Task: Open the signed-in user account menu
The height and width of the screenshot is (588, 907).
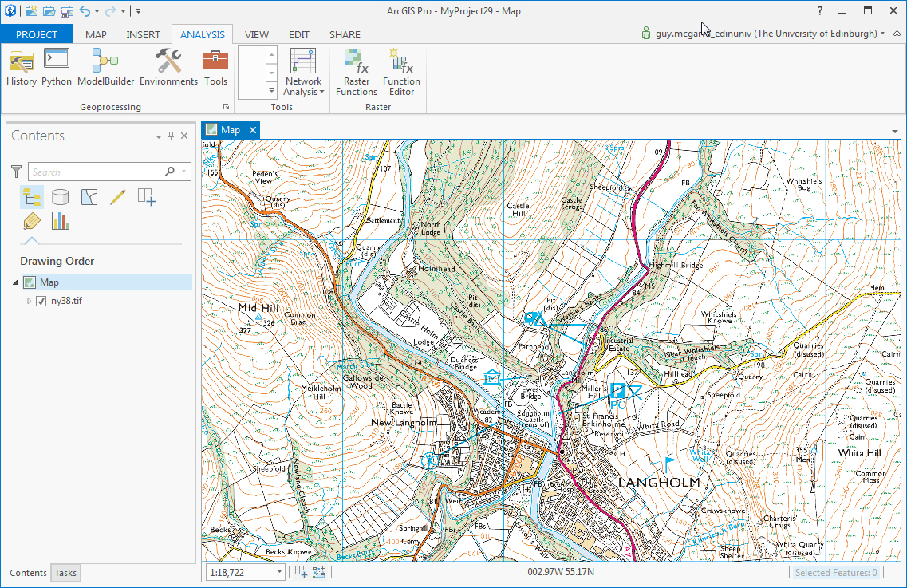Action: coord(763,34)
